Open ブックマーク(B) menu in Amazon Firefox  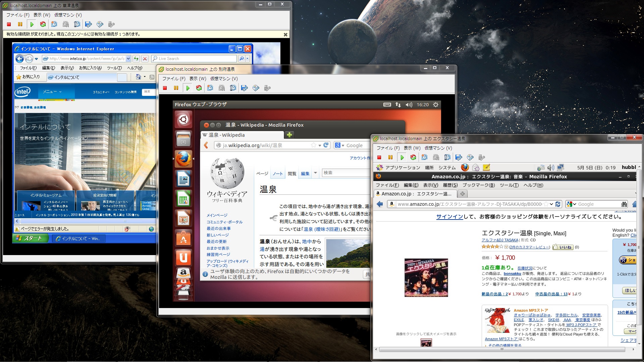click(478, 185)
